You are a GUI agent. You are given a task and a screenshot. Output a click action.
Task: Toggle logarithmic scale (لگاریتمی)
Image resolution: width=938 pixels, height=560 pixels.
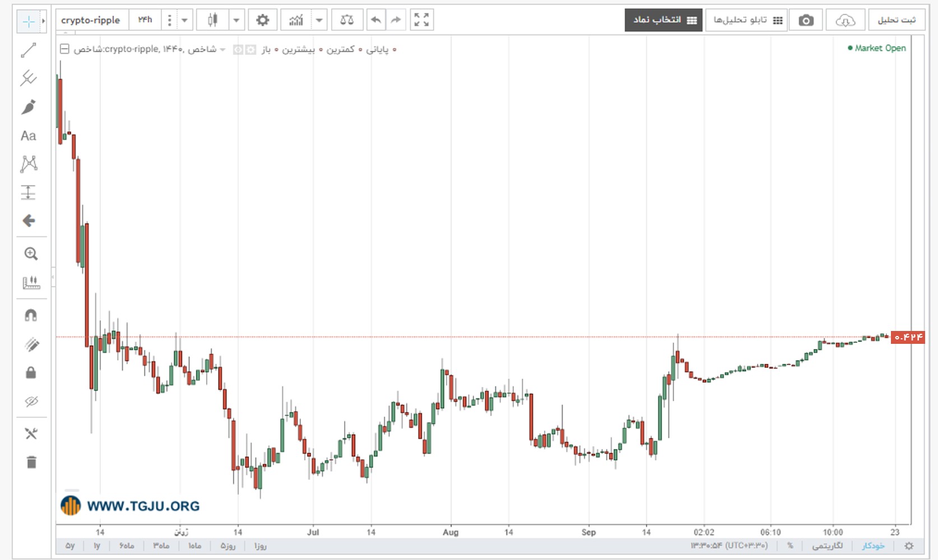(x=828, y=545)
